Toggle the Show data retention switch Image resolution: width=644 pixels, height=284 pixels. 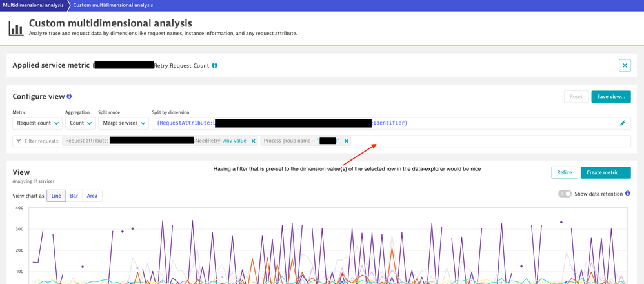click(x=565, y=194)
